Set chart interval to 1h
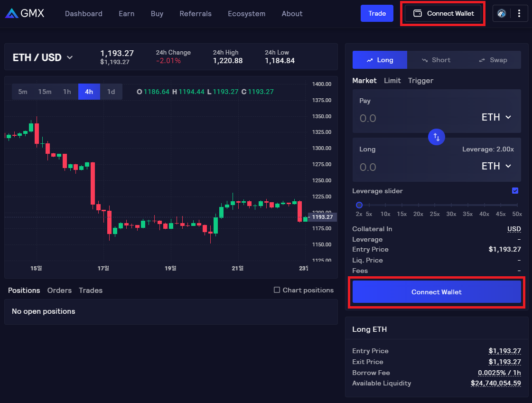 (x=67, y=92)
